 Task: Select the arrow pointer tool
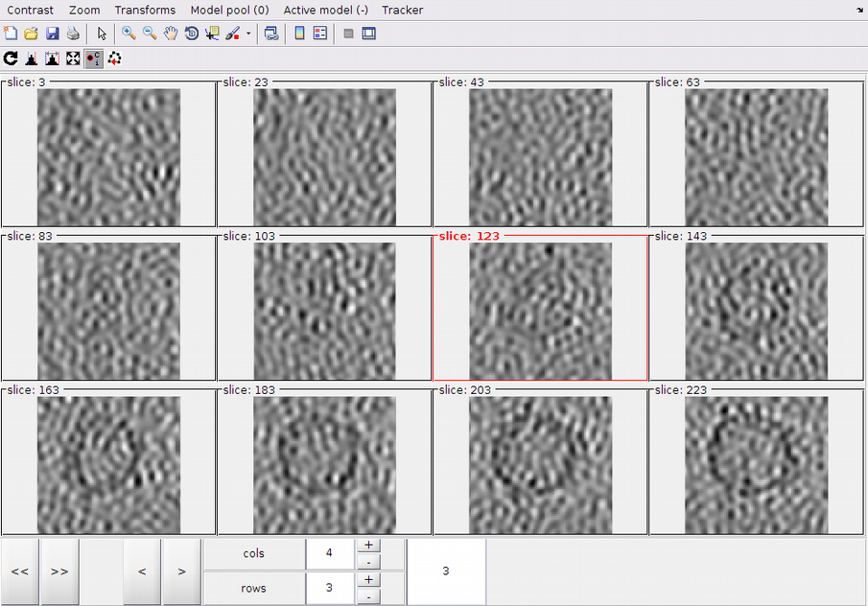pos(102,34)
